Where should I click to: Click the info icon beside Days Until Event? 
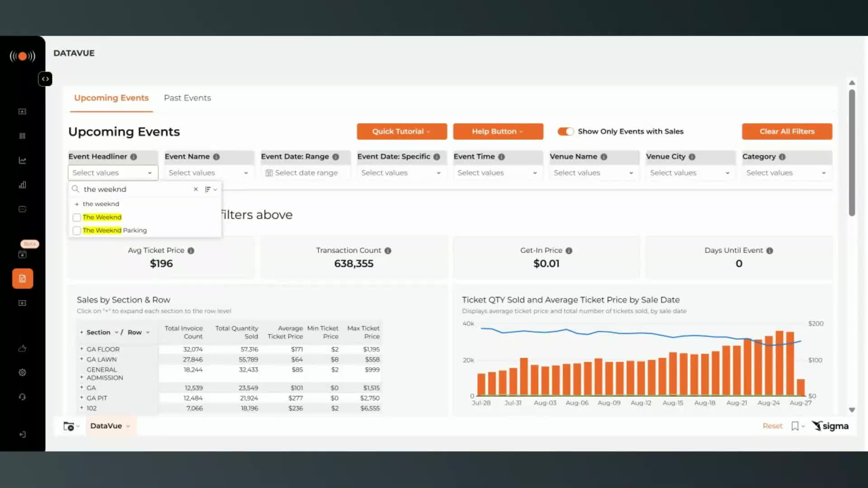(769, 251)
